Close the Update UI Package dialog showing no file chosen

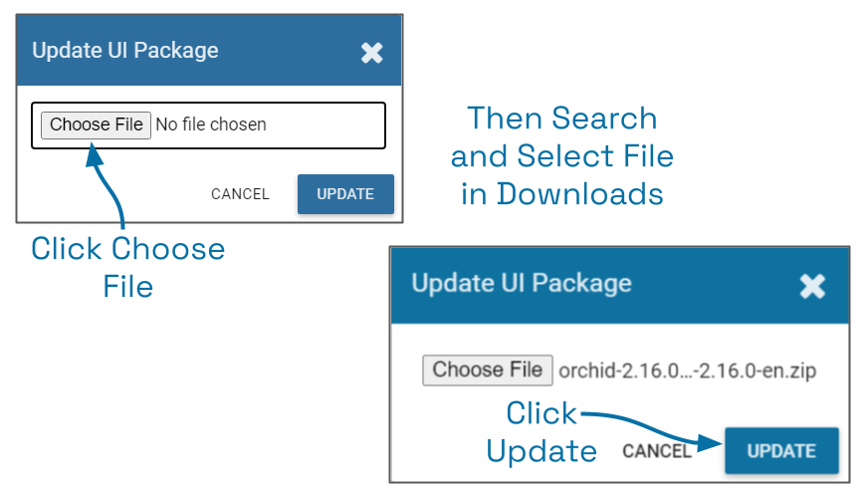coord(371,53)
